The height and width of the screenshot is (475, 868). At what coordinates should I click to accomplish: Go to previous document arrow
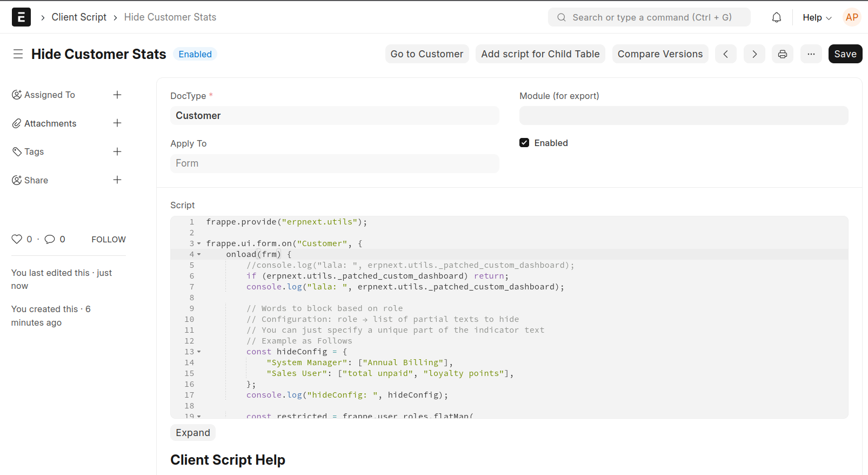point(725,54)
